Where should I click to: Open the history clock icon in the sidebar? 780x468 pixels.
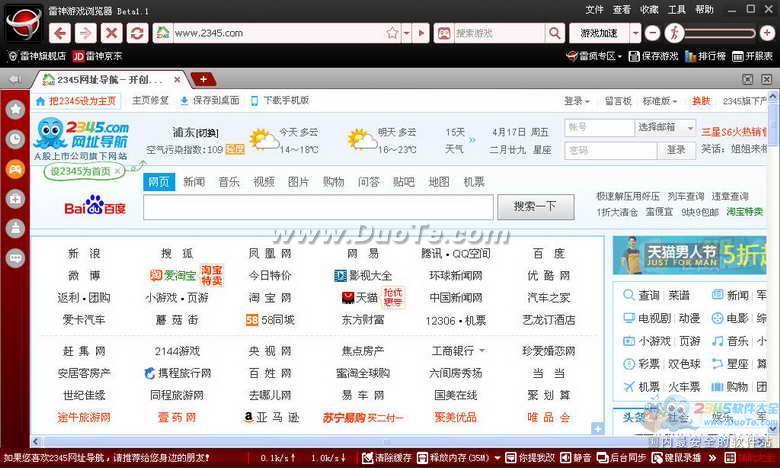click(x=16, y=139)
